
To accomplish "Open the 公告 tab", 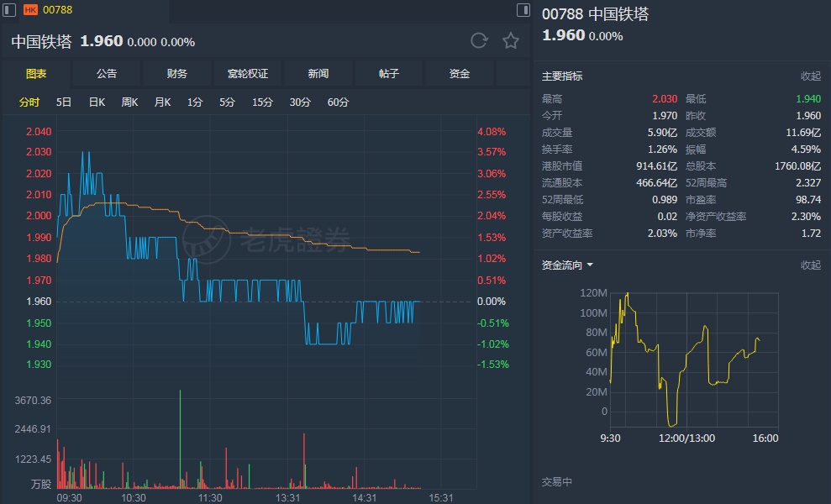I will pos(107,74).
